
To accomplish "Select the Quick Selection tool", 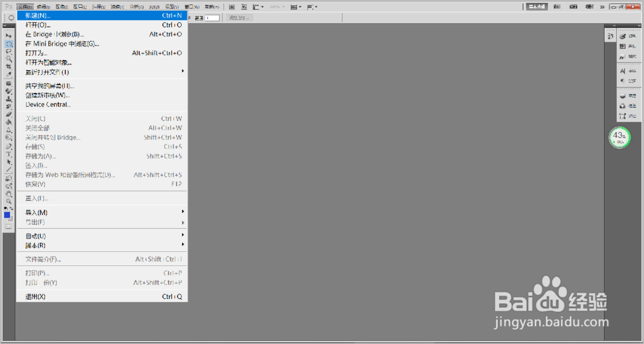I will (8, 59).
